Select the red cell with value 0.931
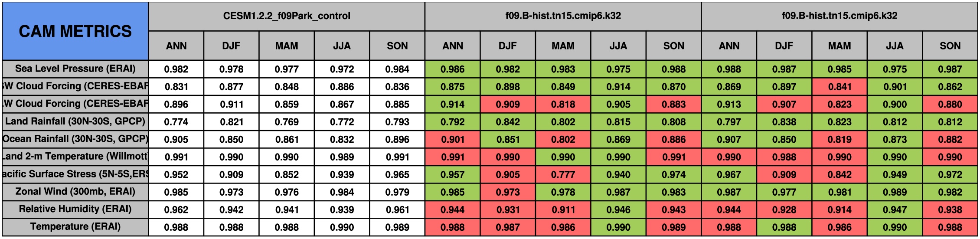 click(x=508, y=210)
